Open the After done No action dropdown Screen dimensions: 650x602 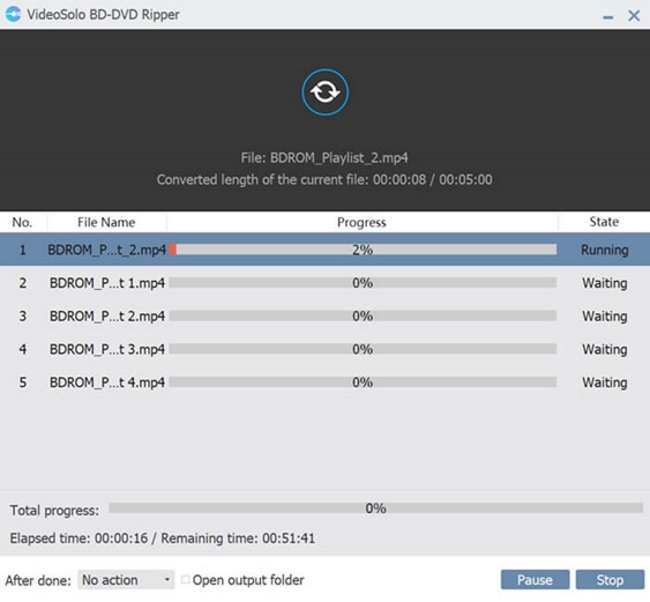[126, 580]
